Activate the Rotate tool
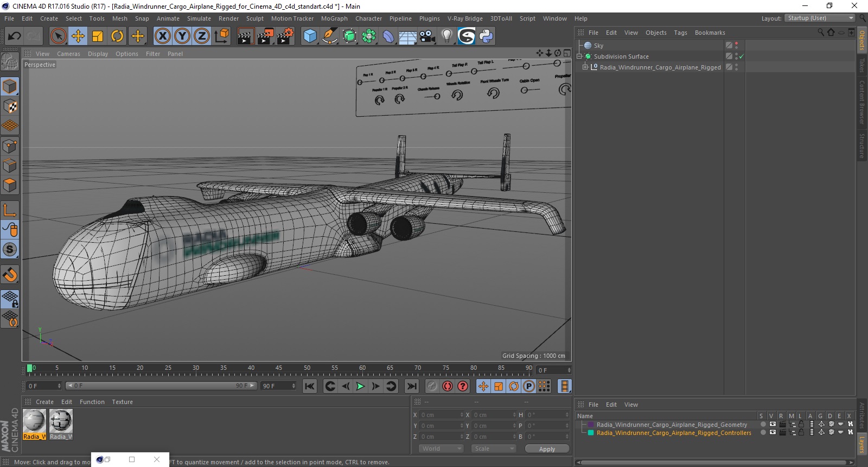This screenshot has width=868, height=467. point(117,36)
